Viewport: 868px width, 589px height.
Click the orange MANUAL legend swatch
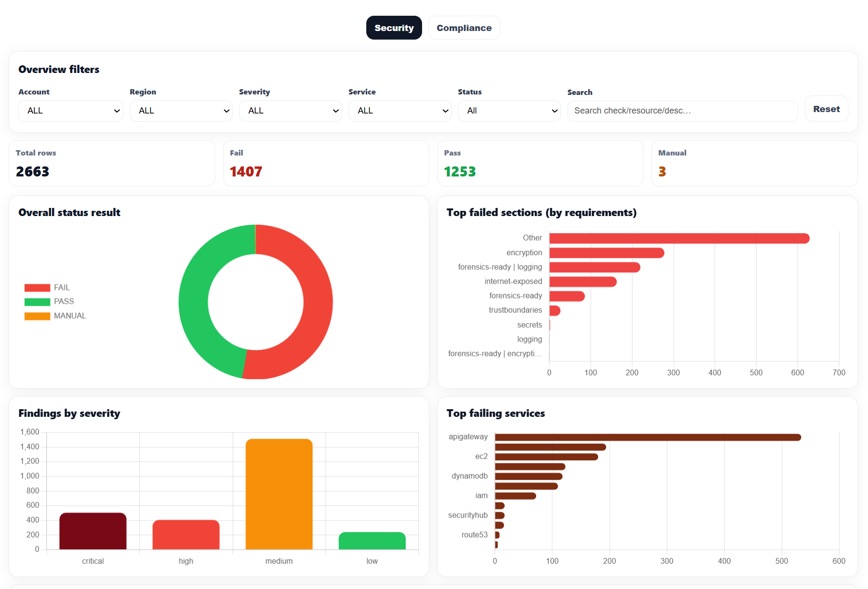[37, 315]
